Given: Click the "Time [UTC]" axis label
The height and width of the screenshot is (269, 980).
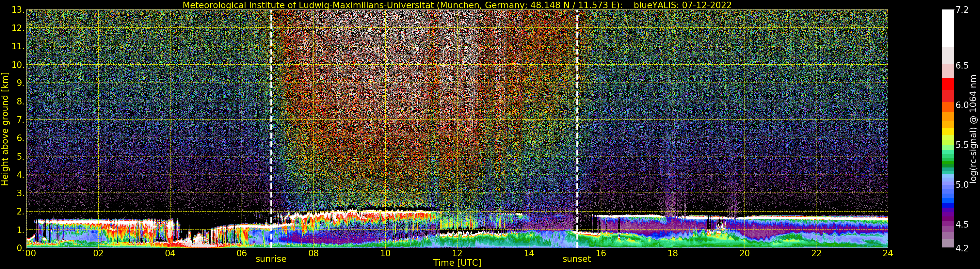Looking at the screenshot, I should click(457, 263).
